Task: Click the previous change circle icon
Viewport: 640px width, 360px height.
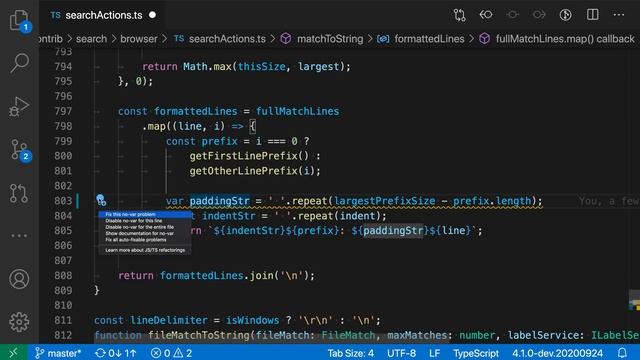Action: tap(512, 15)
